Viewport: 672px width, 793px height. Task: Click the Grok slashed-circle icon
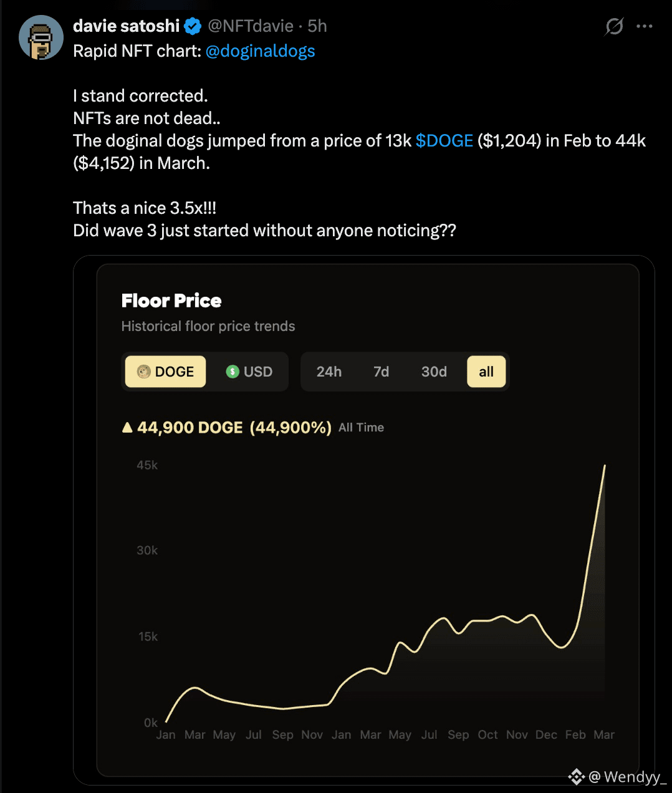(x=614, y=26)
